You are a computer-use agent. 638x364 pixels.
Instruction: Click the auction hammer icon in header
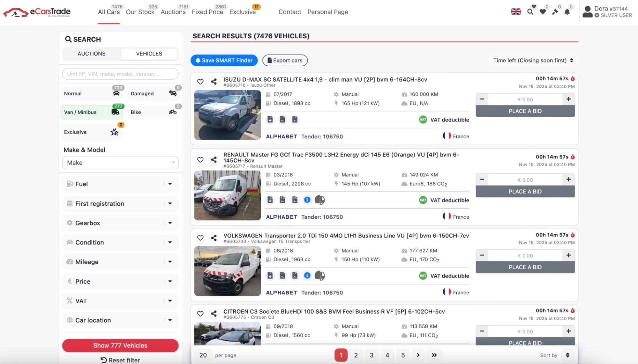tap(555, 12)
